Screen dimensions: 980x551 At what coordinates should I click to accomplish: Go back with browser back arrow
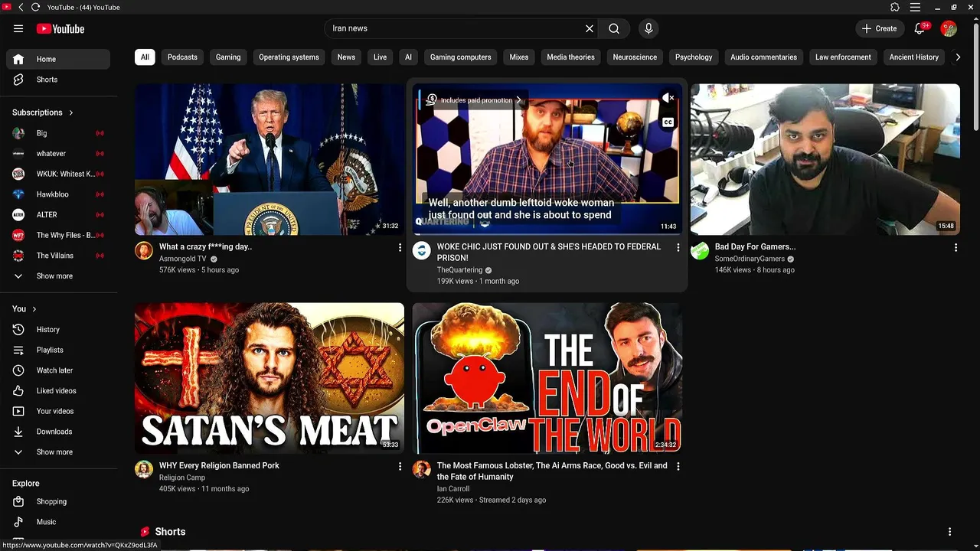[x=21, y=7]
